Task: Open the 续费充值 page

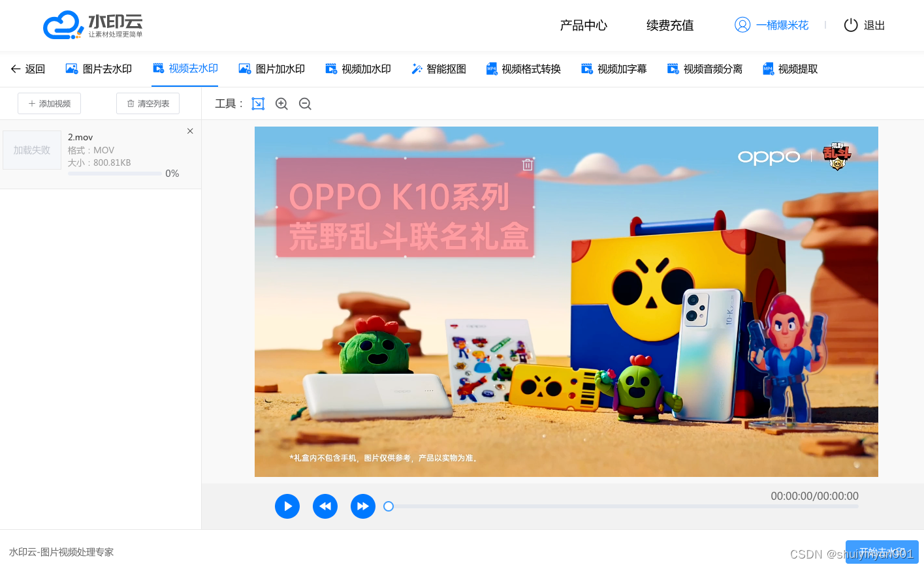Action: pos(670,25)
